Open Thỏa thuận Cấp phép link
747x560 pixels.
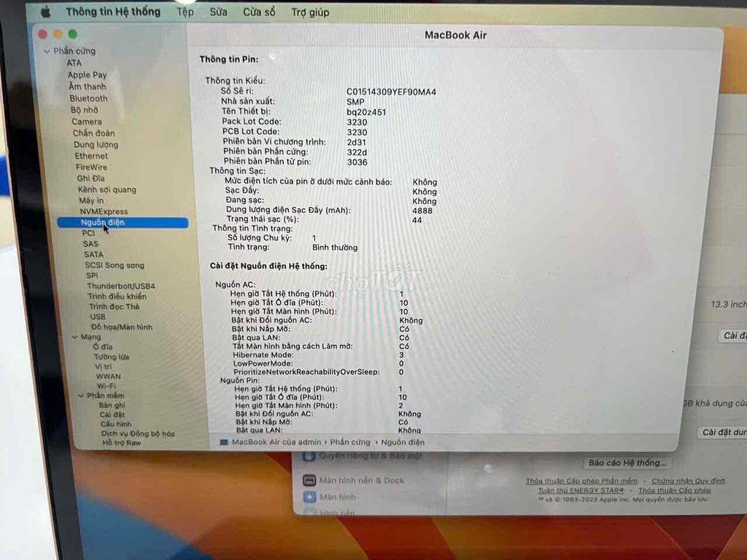tap(674, 490)
